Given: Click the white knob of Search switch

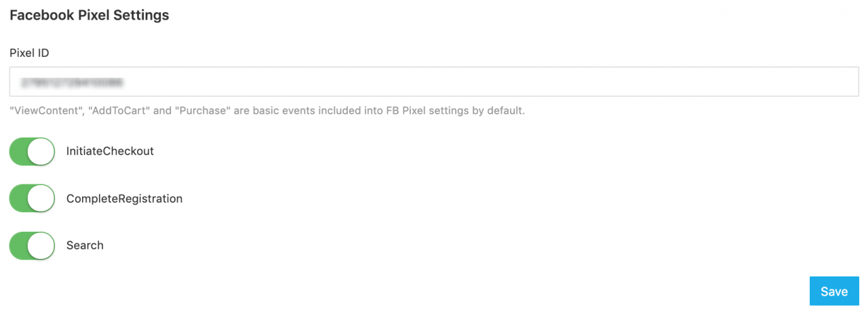Looking at the screenshot, I should 41,245.
